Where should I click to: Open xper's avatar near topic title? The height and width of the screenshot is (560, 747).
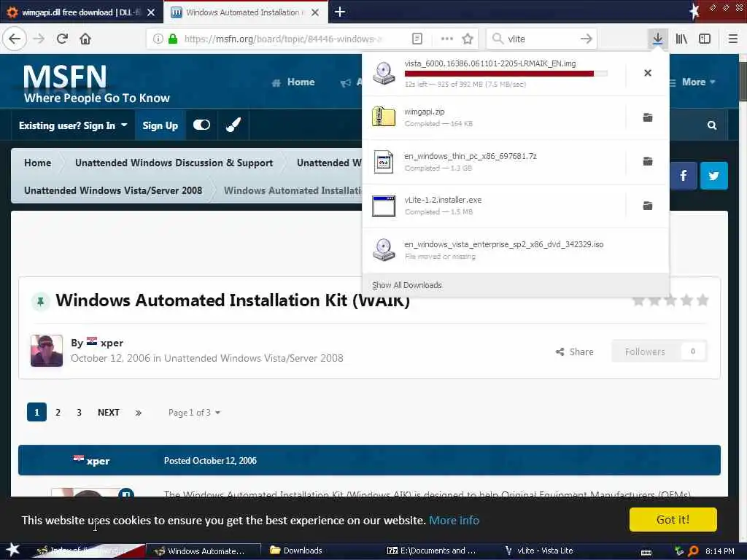click(x=47, y=351)
